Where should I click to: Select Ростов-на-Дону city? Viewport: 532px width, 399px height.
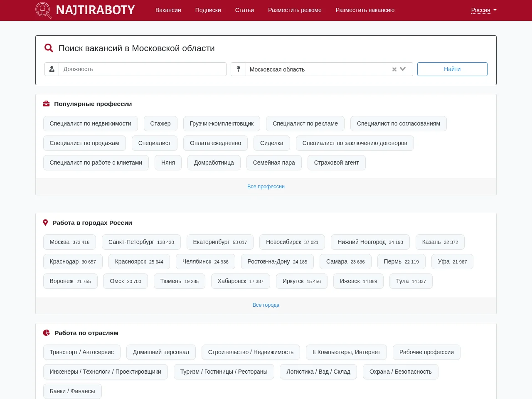coord(277,262)
